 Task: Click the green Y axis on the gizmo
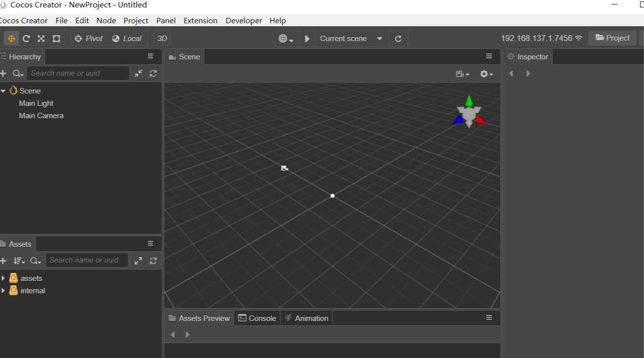469,101
